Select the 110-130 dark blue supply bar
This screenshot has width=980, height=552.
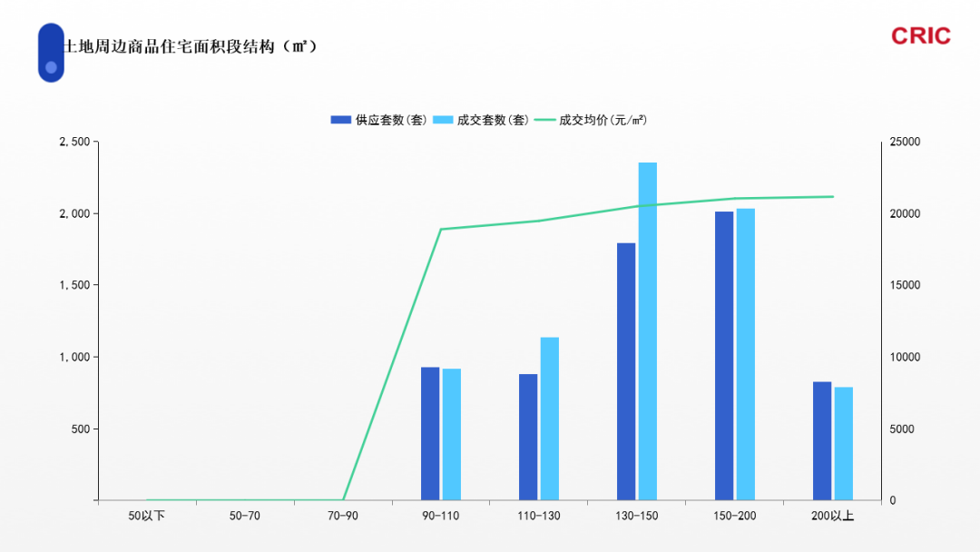pyautogui.click(x=528, y=437)
